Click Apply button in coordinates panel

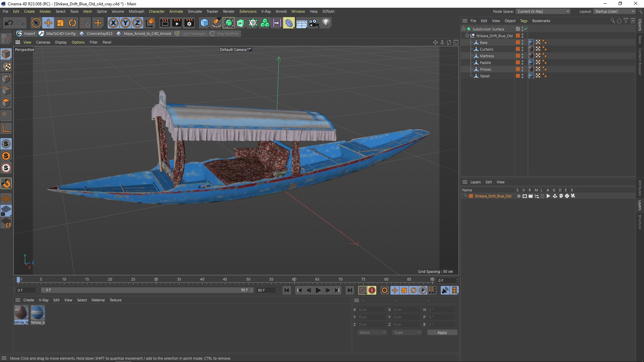(x=442, y=332)
